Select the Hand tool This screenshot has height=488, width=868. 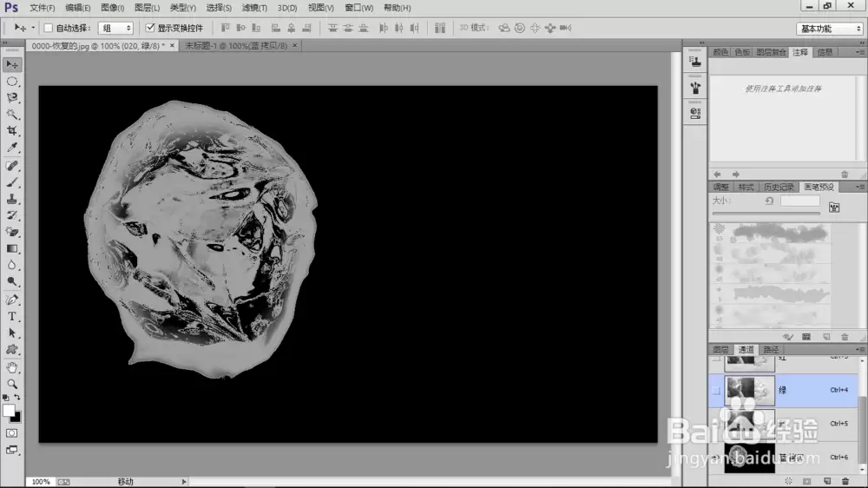pyautogui.click(x=11, y=367)
